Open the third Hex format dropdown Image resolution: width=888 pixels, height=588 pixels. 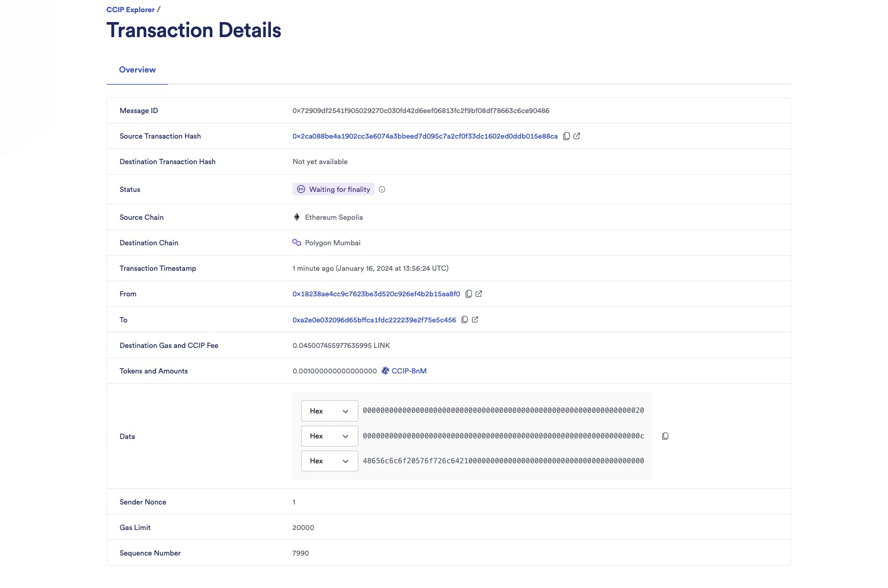pos(329,461)
